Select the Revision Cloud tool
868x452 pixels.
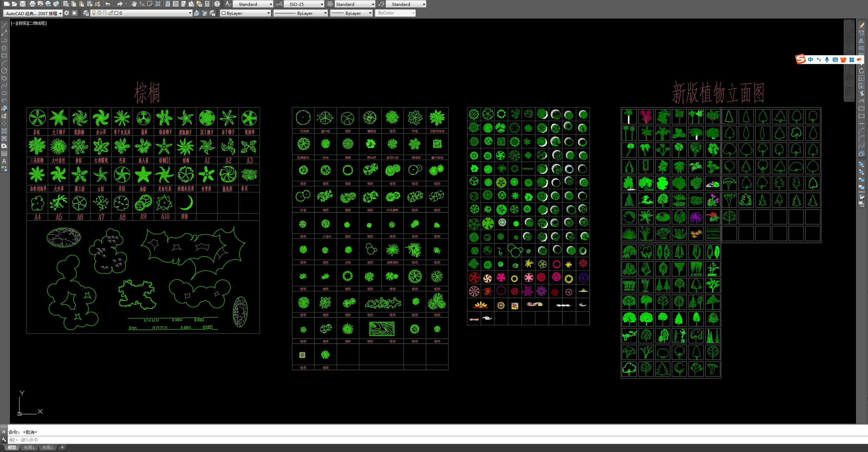click(x=4, y=78)
